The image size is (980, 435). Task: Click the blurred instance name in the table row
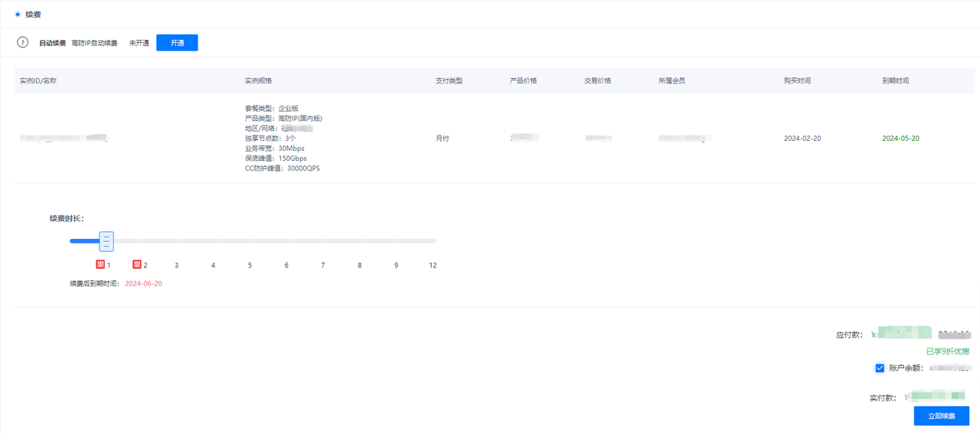64,139
